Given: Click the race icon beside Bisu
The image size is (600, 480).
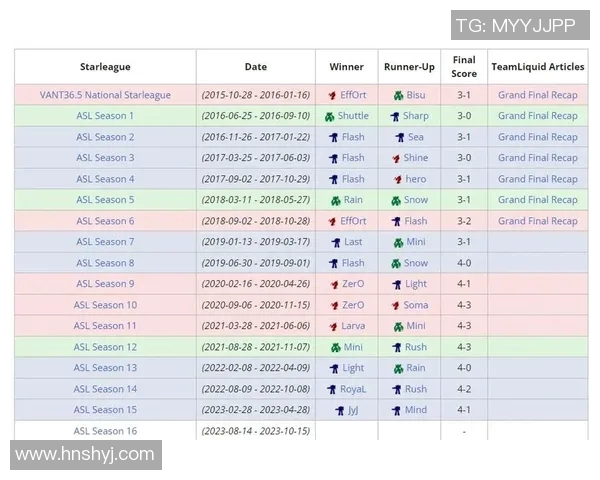Looking at the screenshot, I should (397, 95).
